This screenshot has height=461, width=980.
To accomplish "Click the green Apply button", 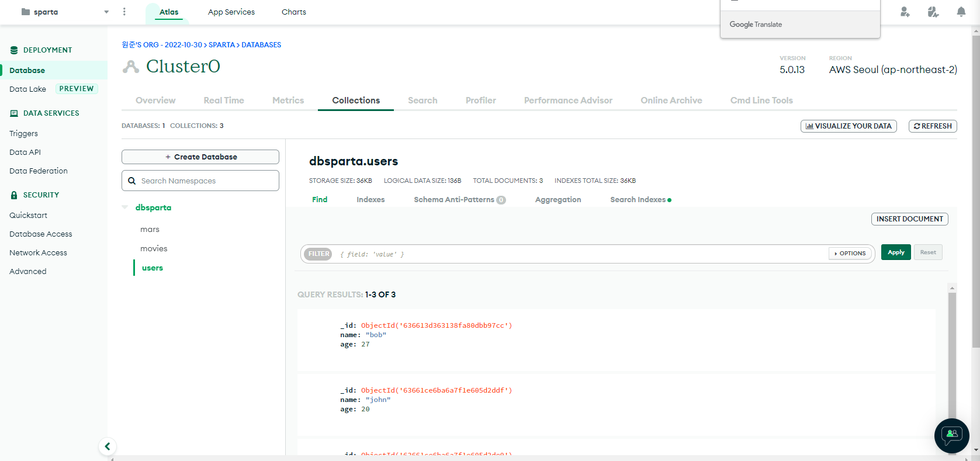I will pyautogui.click(x=896, y=252).
